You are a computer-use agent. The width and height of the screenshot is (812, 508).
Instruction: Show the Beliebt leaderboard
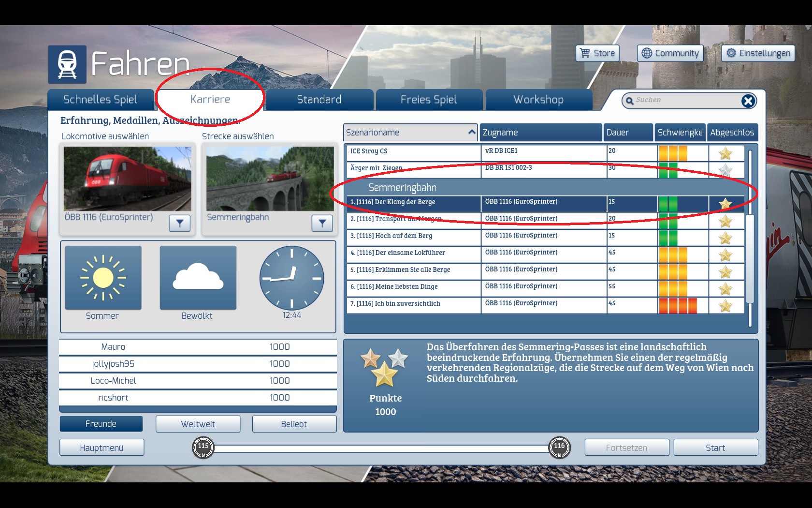click(294, 424)
